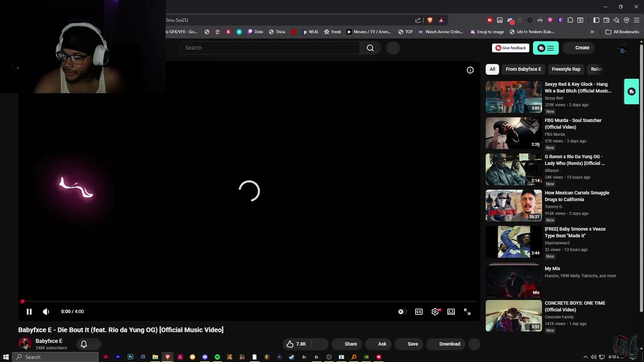Open the Windows Start button
The width and height of the screenshot is (644, 362).
[6, 357]
